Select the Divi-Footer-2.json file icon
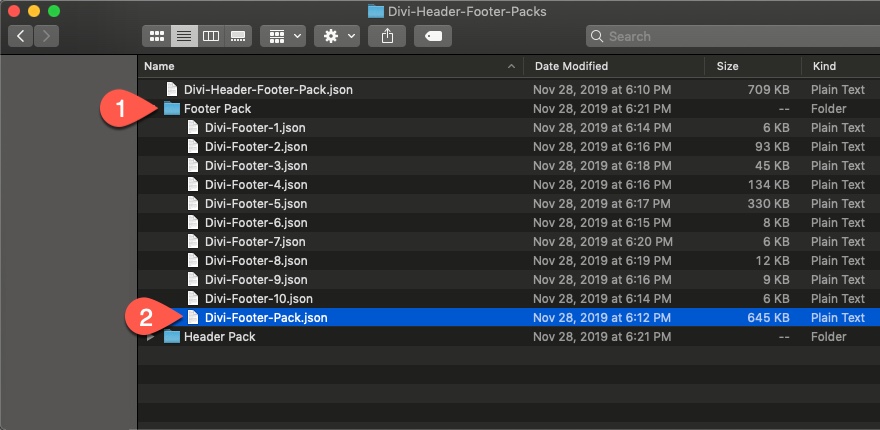Screen dimensions: 880x430 point(192,147)
